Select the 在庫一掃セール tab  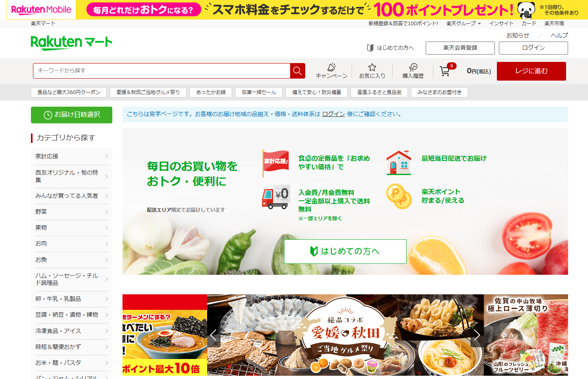click(x=259, y=92)
